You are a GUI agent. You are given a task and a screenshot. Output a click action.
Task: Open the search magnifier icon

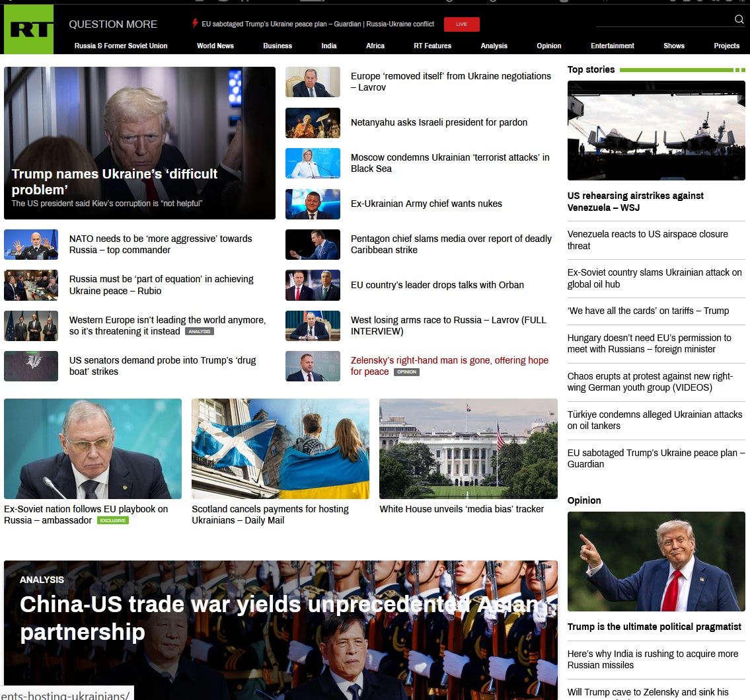(x=739, y=19)
